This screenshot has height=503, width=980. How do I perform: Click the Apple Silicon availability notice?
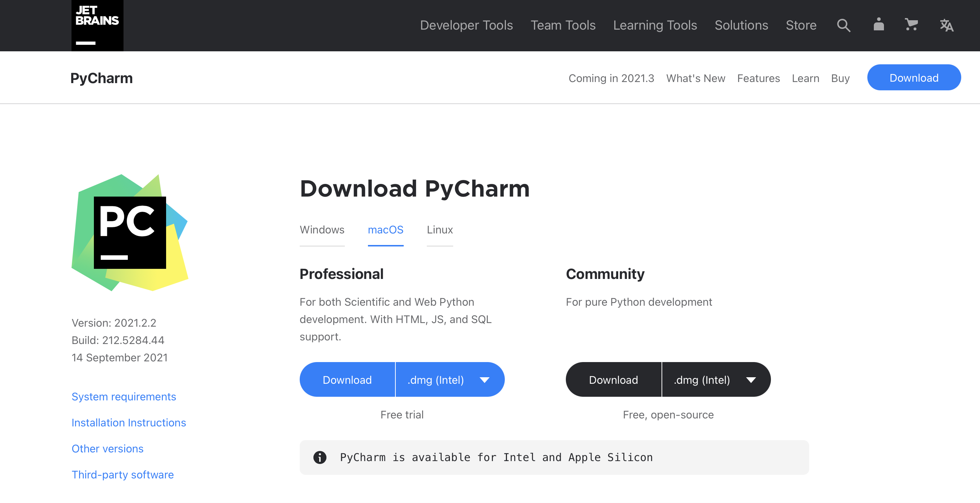click(x=554, y=457)
